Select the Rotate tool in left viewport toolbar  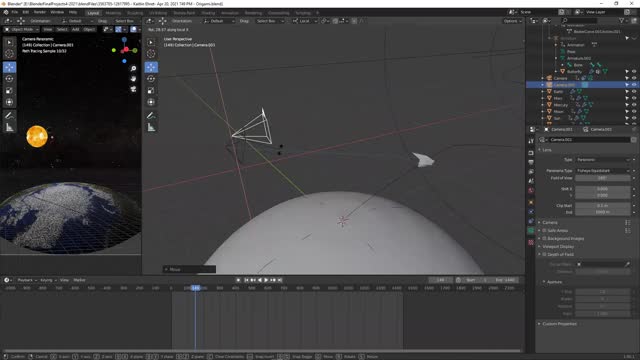(9, 79)
